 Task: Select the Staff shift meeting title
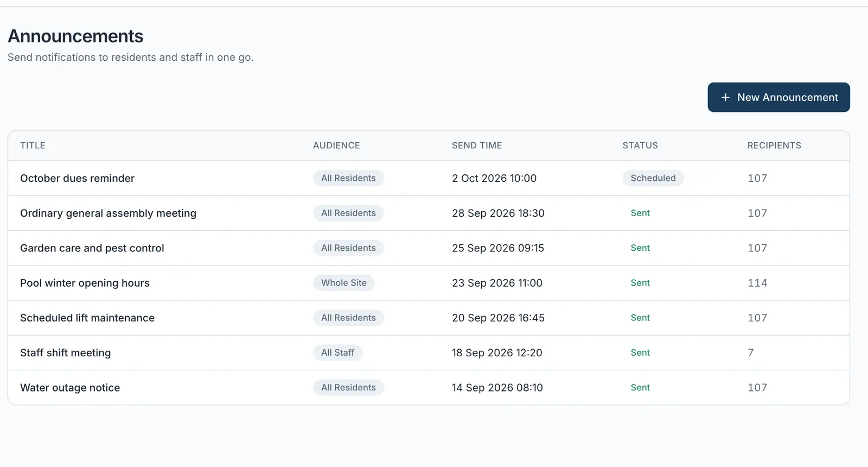[65, 352]
